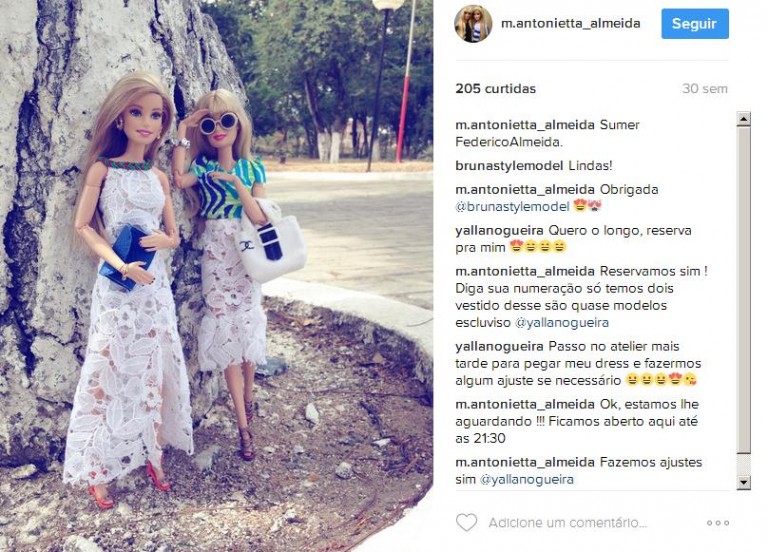Open m.antonietta_almeida from 'Reservamos sim' comment
Image resolution: width=768 pixels, height=552 pixels.
(525, 271)
